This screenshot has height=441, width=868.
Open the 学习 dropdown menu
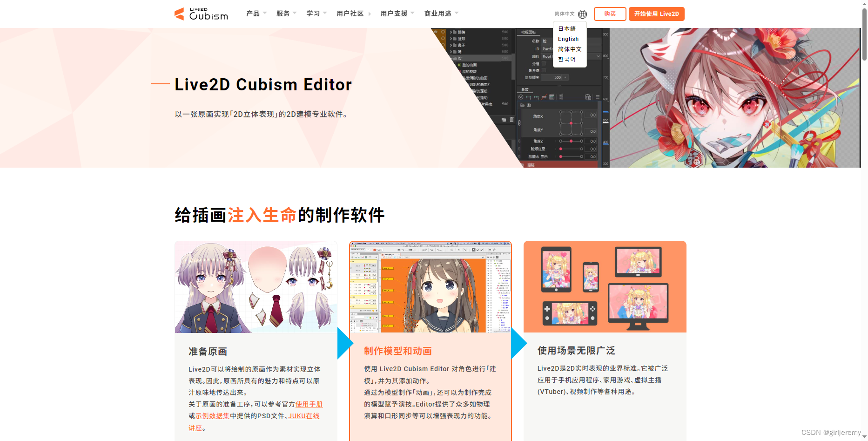(x=316, y=14)
